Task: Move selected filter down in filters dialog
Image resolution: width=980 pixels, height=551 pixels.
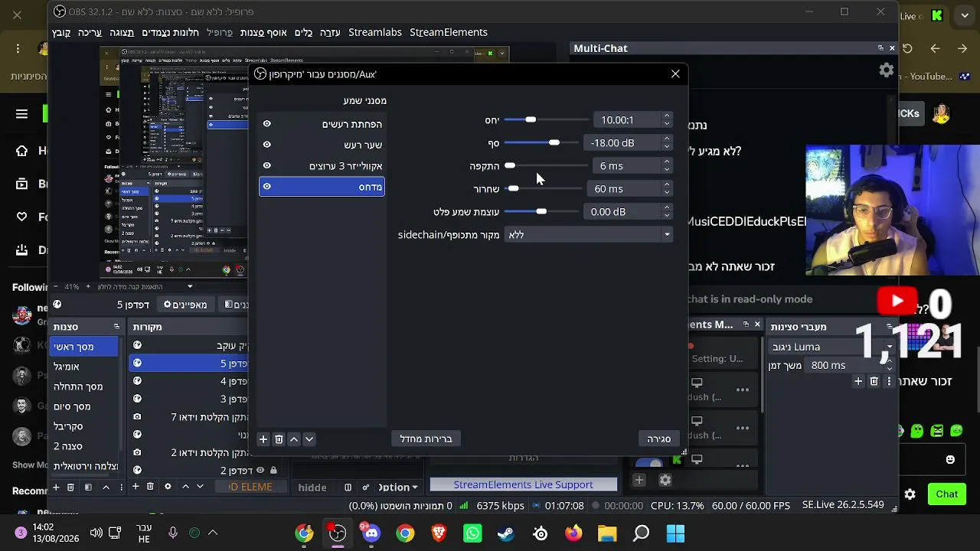Action: [x=309, y=439]
